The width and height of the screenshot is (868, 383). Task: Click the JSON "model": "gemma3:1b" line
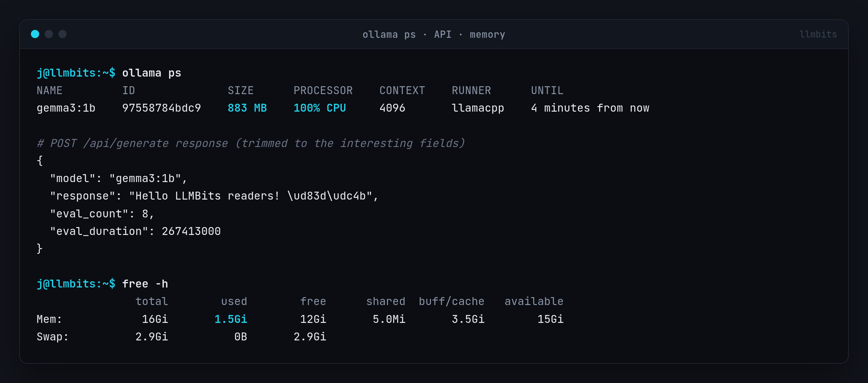pyautogui.click(x=118, y=178)
